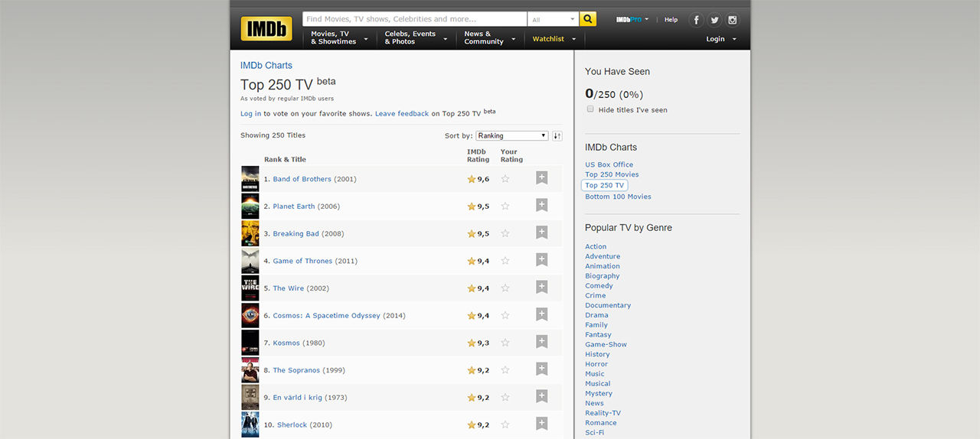Add Planet Earth to watchlist
This screenshot has width=980, height=439.
click(x=541, y=206)
